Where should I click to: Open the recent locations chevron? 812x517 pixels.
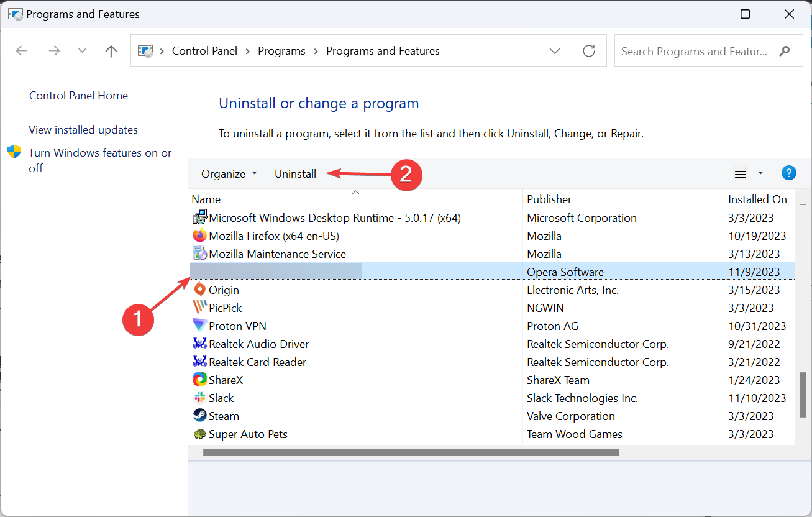coord(82,51)
